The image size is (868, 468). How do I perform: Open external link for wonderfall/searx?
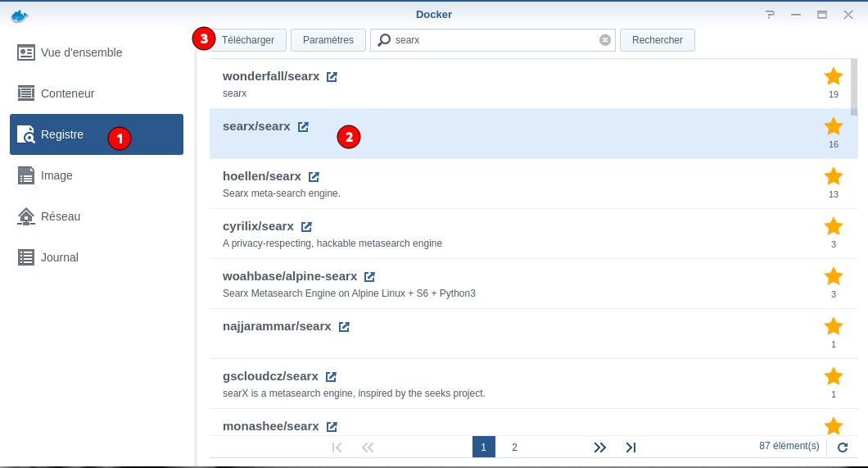(x=332, y=77)
